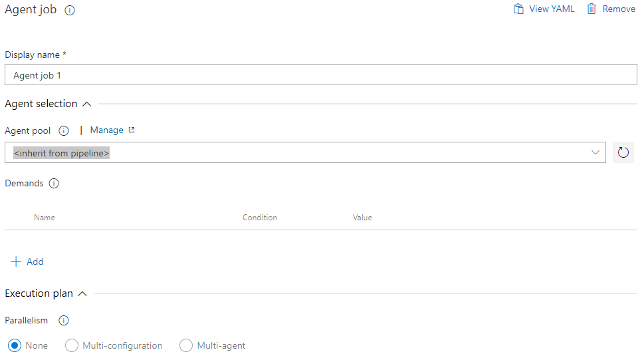This screenshot has height=364, width=644.
Task: Click the Agent job info icon
Action: (x=70, y=11)
